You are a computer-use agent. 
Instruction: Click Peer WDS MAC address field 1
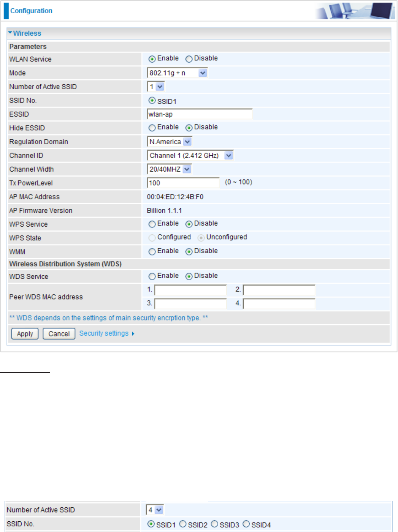pos(190,290)
